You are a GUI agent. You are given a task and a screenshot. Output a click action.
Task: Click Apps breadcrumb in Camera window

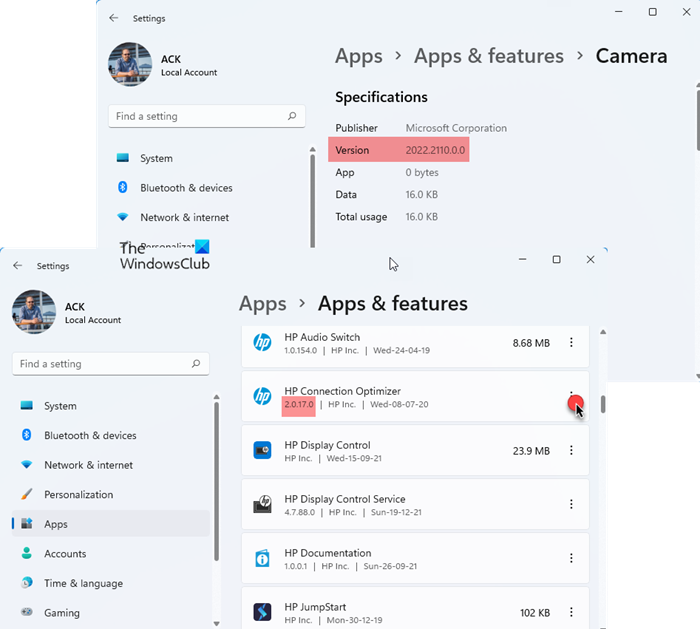(358, 56)
